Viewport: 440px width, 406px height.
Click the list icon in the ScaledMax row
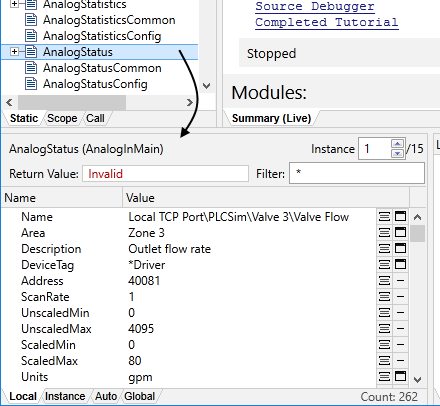[384, 361]
